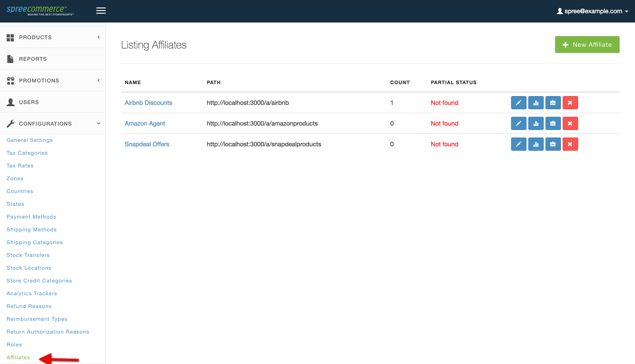Click the Promotions gift icon in sidebar
The image size is (635, 364).
click(11, 81)
